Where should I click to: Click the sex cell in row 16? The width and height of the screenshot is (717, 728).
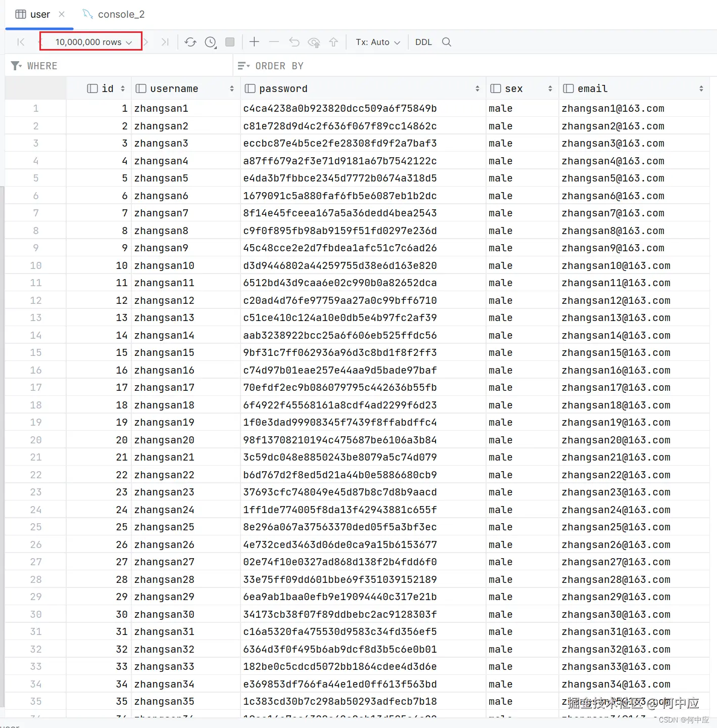click(522, 370)
